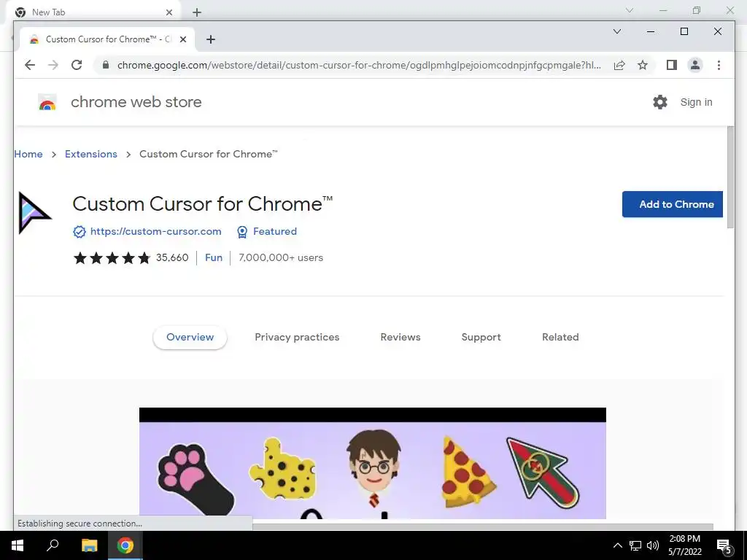The width and height of the screenshot is (747, 560).
Task: Click the address bar URL
Action: [359, 65]
